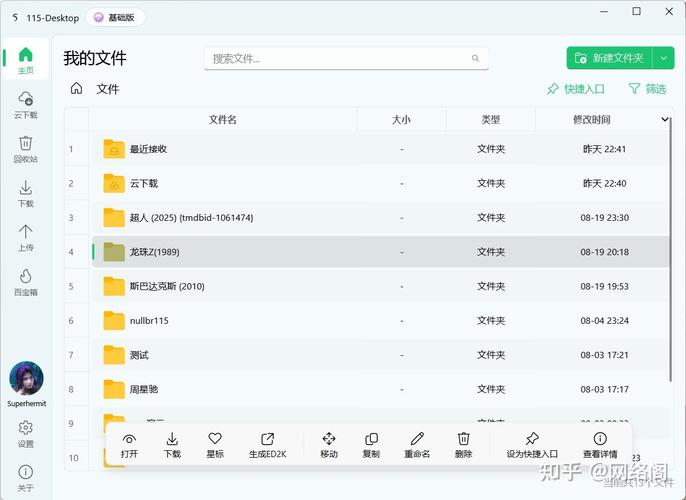Click the 复制 copy icon

coord(371,439)
